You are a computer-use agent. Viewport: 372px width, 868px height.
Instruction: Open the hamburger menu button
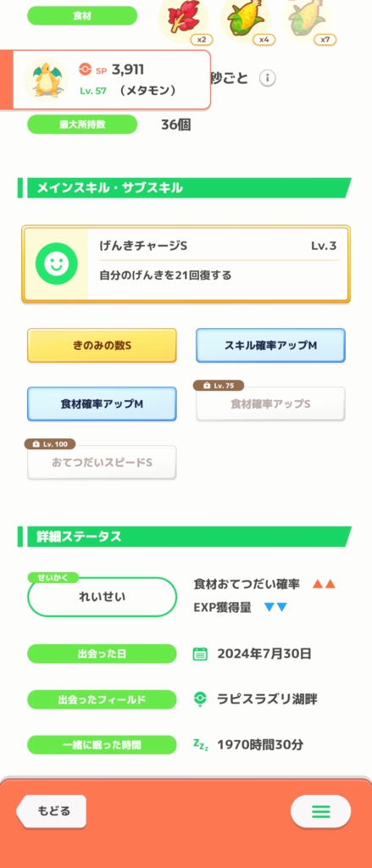[x=320, y=811]
